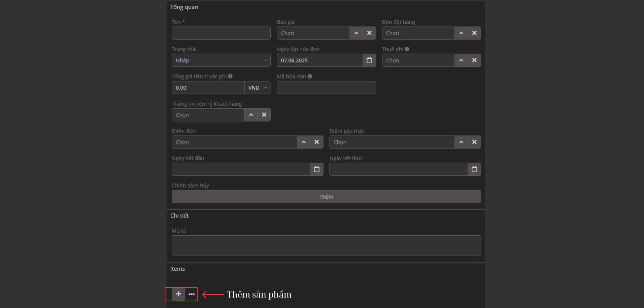Image resolution: width=644 pixels, height=308 pixels.
Task: Clear the Thuế phí selection
Action: coord(474,60)
